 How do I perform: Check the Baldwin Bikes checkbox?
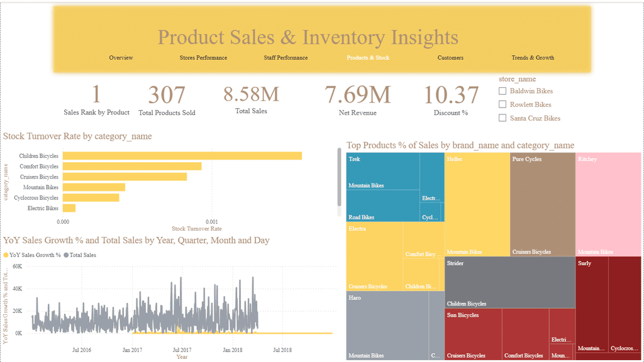(x=502, y=91)
